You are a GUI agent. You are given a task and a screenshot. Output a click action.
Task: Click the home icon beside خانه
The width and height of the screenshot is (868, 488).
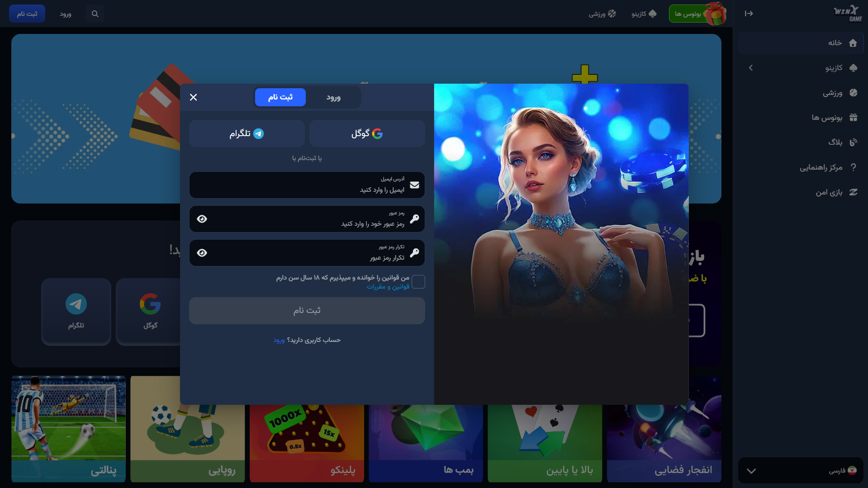point(853,43)
